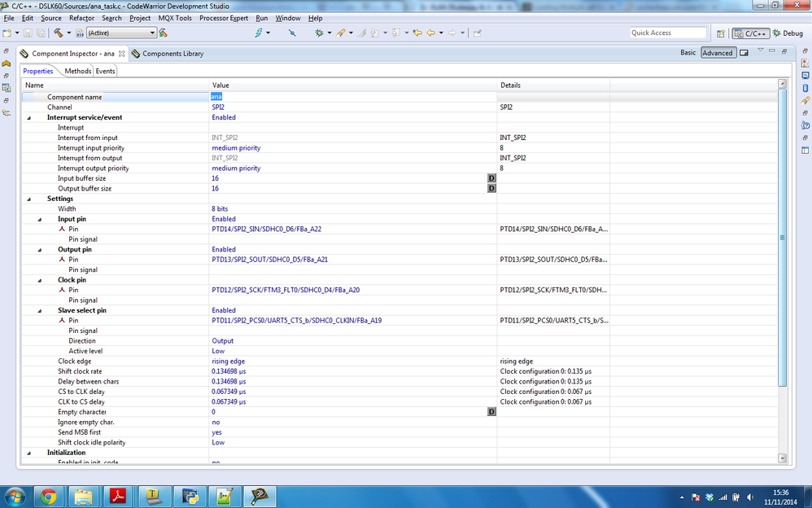
Task: Click the blue monitor icon in right sidebar
Action: [805, 76]
